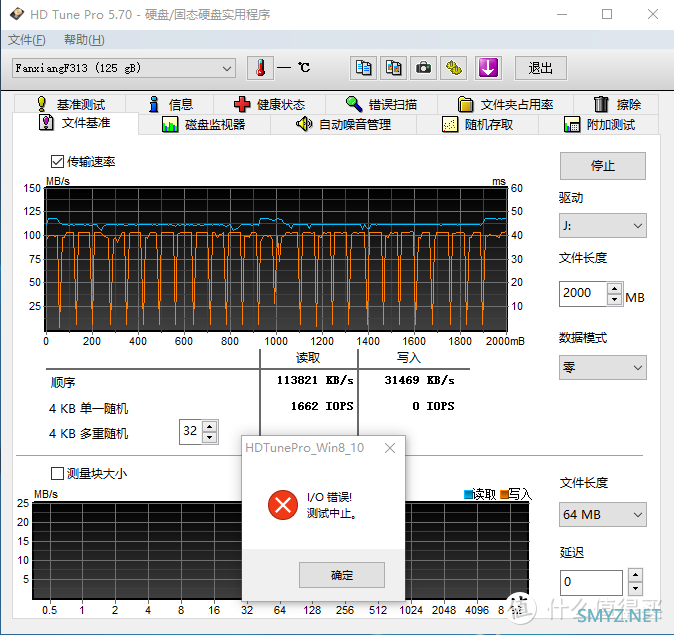Click the red error icon in the dialog
The width and height of the screenshot is (674, 635).
pyautogui.click(x=282, y=505)
